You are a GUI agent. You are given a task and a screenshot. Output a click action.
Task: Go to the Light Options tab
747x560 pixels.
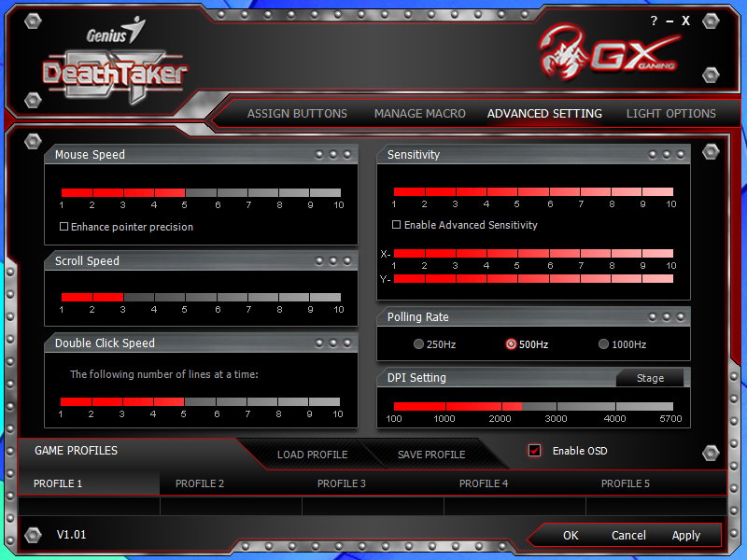point(670,114)
